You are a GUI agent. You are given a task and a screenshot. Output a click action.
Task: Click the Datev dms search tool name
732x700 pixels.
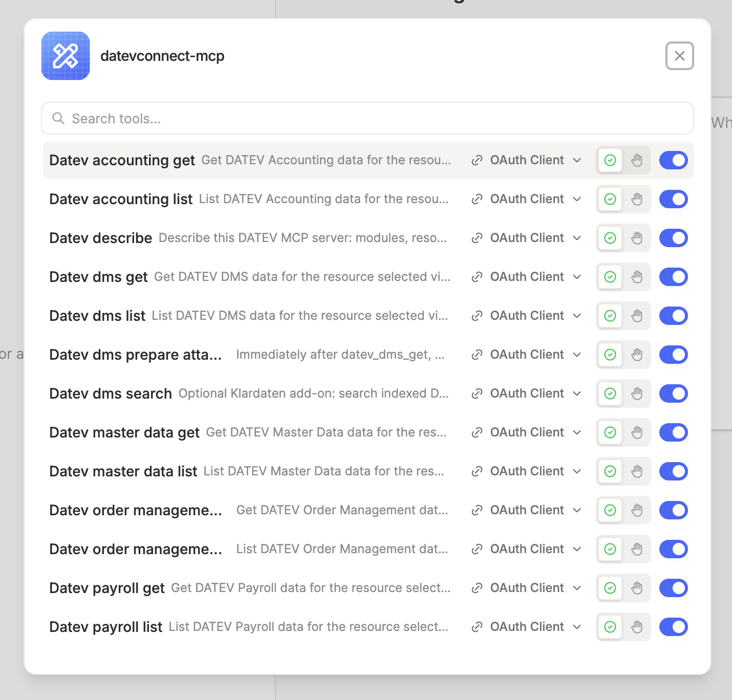[111, 393]
